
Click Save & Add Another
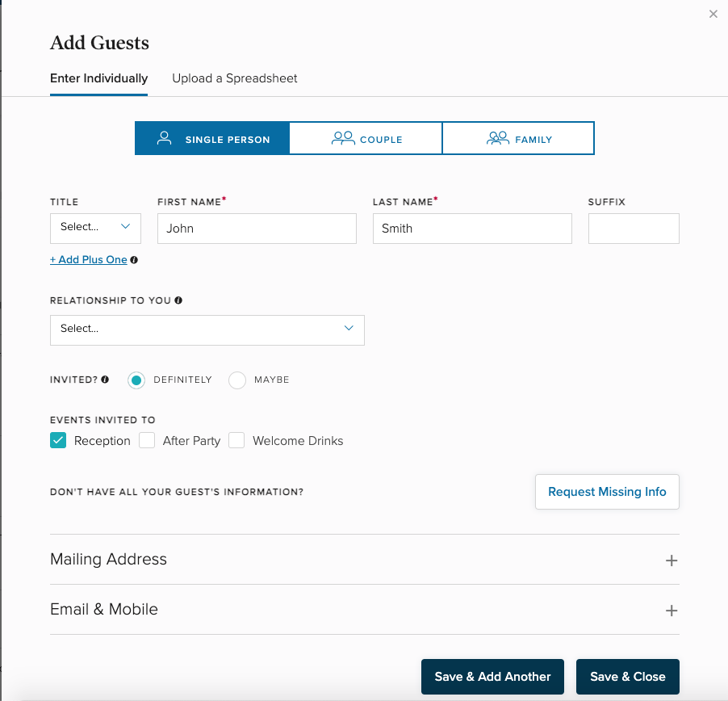point(492,677)
